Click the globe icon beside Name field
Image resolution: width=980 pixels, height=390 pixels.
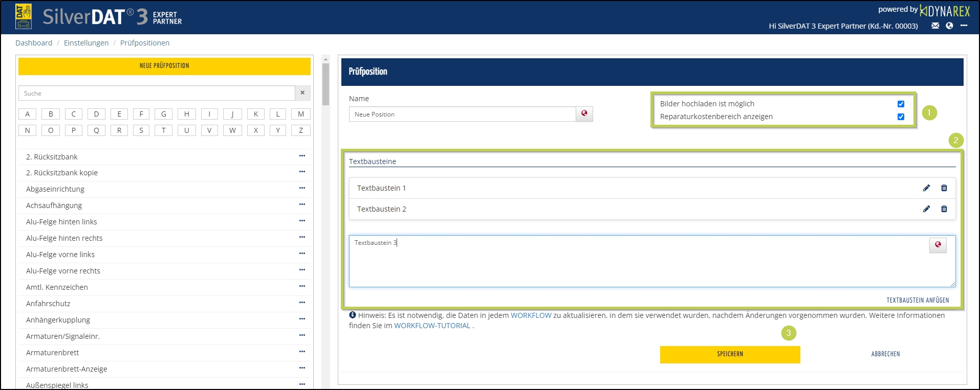pyautogui.click(x=584, y=114)
